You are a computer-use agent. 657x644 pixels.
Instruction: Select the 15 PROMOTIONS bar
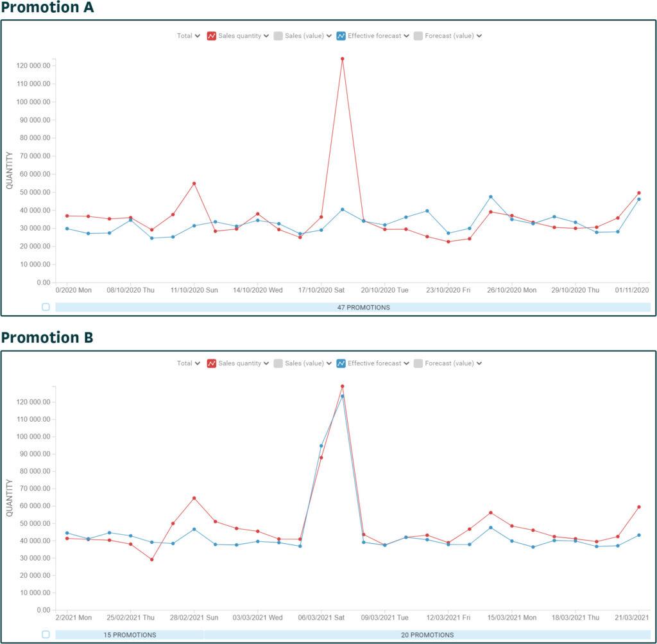[130, 635]
